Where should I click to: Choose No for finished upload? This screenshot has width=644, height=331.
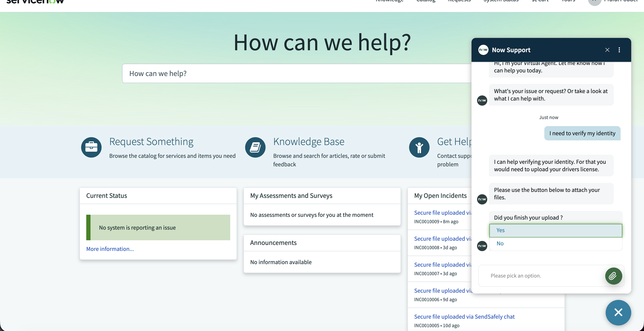tap(555, 243)
